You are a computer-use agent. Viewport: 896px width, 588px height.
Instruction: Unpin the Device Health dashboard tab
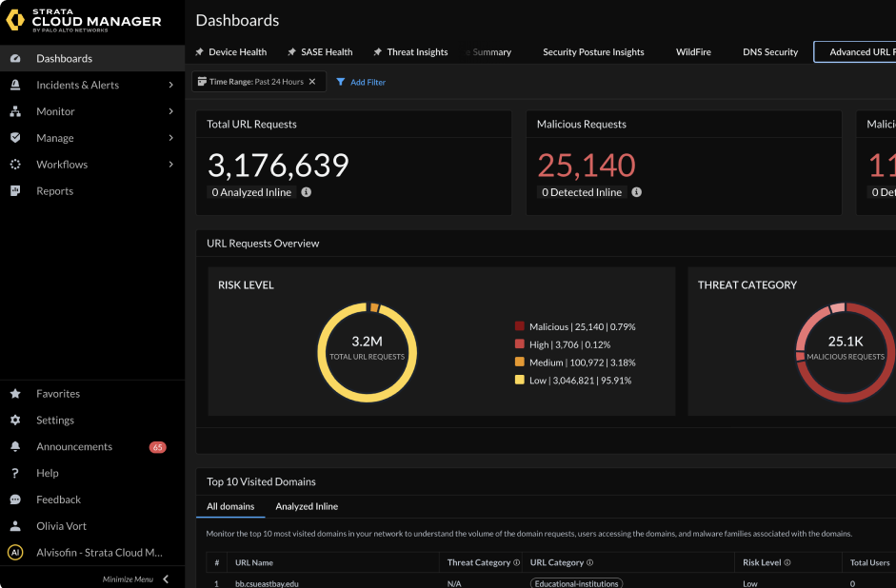click(199, 52)
